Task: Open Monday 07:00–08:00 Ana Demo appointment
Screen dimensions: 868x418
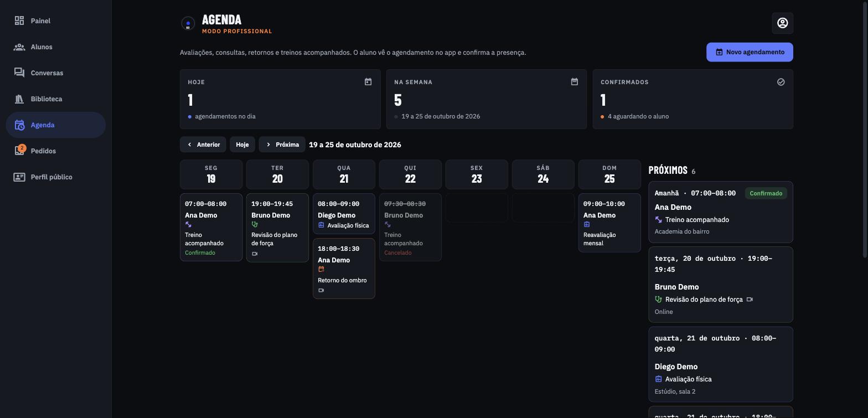Action: [211, 228]
